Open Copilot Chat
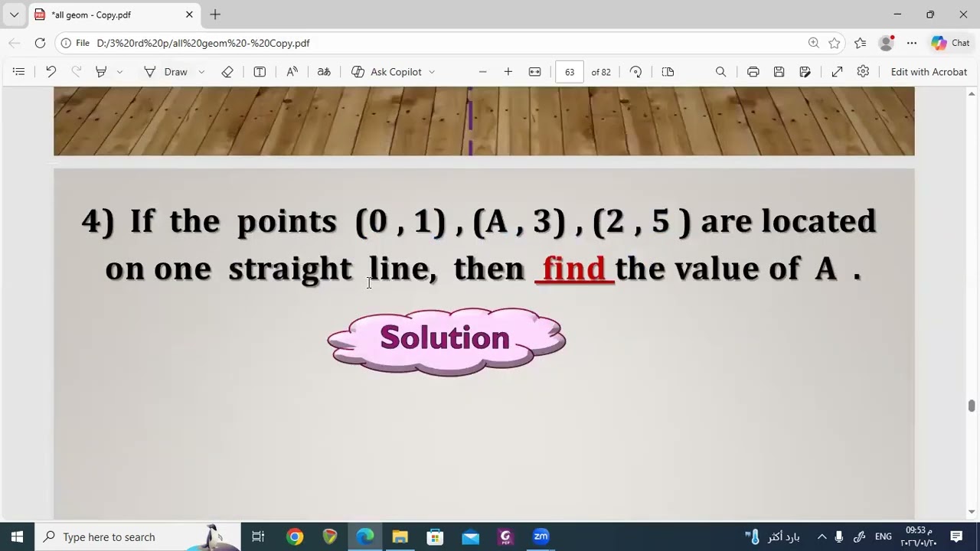Viewport: 980px width, 551px height. tap(951, 43)
